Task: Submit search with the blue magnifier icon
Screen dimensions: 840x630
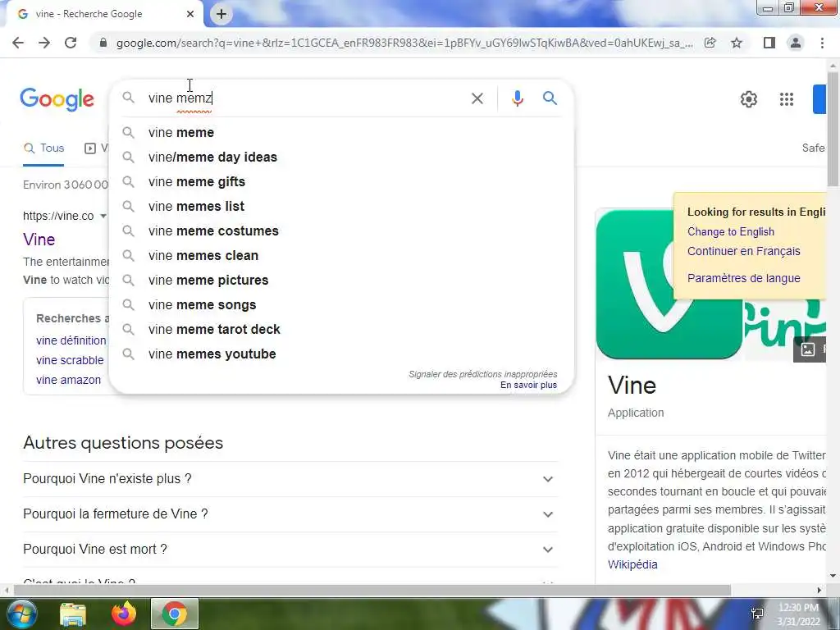Action: coord(550,98)
